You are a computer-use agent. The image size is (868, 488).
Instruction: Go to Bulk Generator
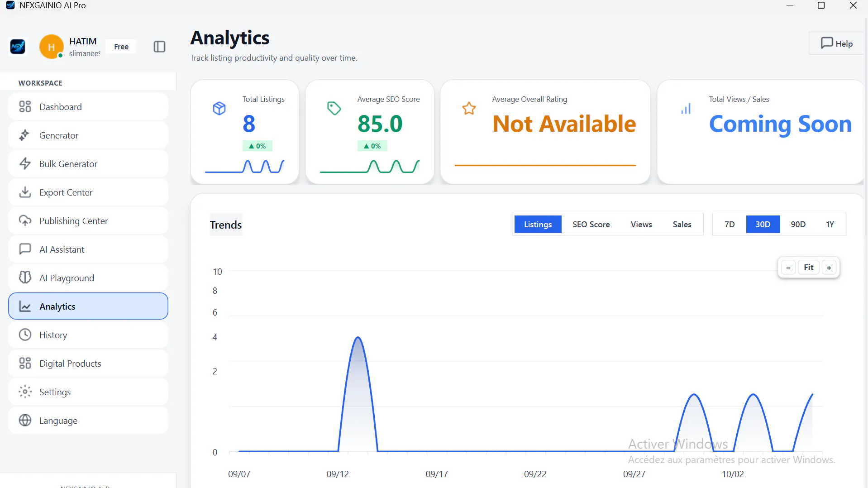(88, 164)
